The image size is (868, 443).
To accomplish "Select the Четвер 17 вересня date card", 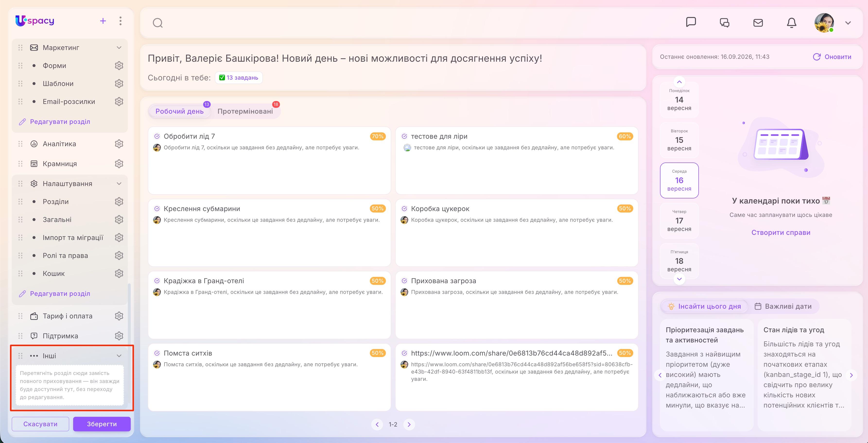I will (x=679, y=220).
